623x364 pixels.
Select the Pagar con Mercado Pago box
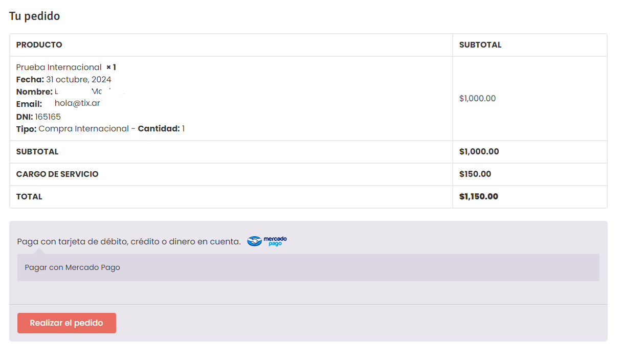click(308, 267)
